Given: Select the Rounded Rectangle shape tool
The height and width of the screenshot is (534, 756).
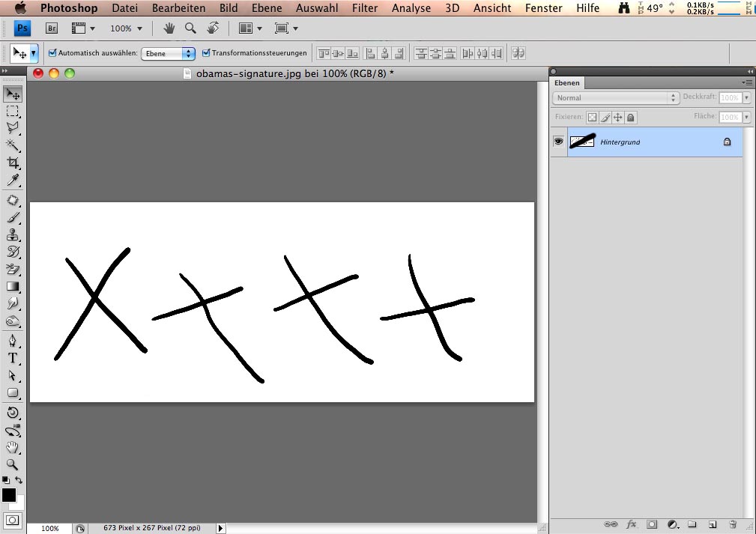Looking at the screenshot, I should click(13, 392).
